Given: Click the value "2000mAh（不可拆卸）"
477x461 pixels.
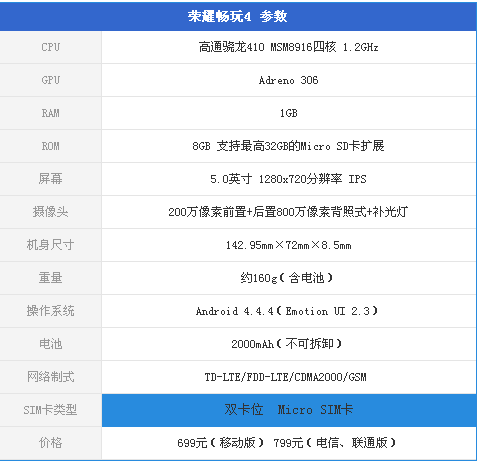Looking at the screenshot, I should pos(287,344).
